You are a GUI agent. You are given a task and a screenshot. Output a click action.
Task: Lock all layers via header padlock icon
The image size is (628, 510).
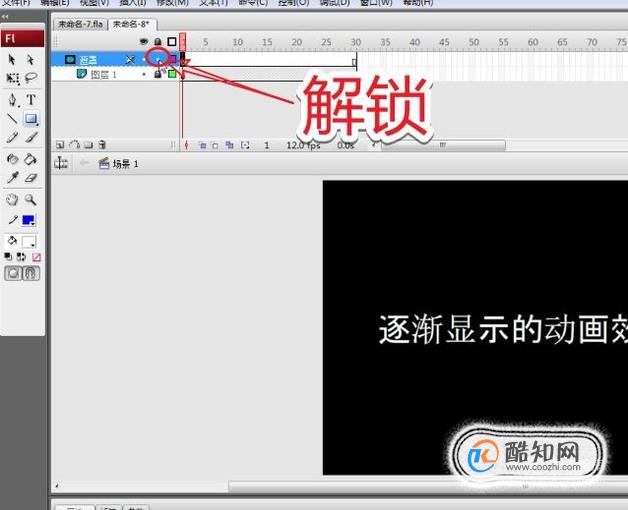coord(158,41)
